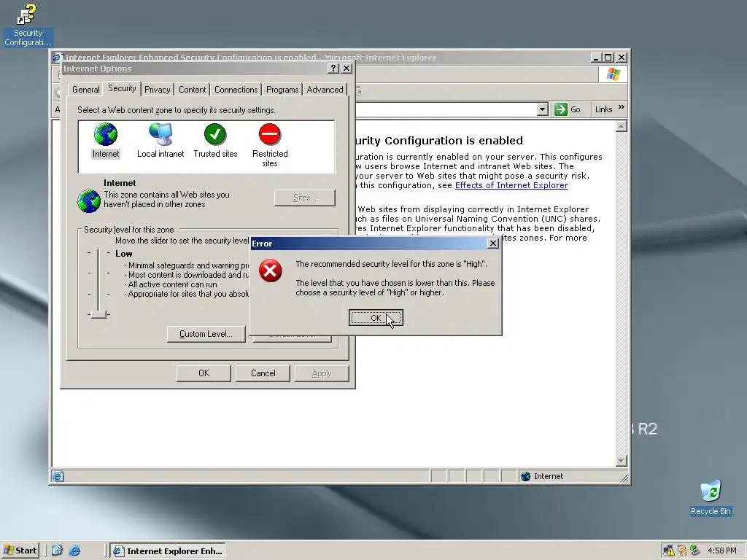Switch to the Security tab

coord(122,88)
